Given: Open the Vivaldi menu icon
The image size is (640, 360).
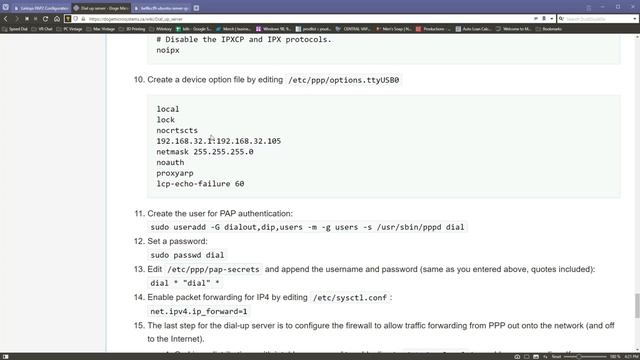Looking at the screenshot, I should tap(6, 7).
